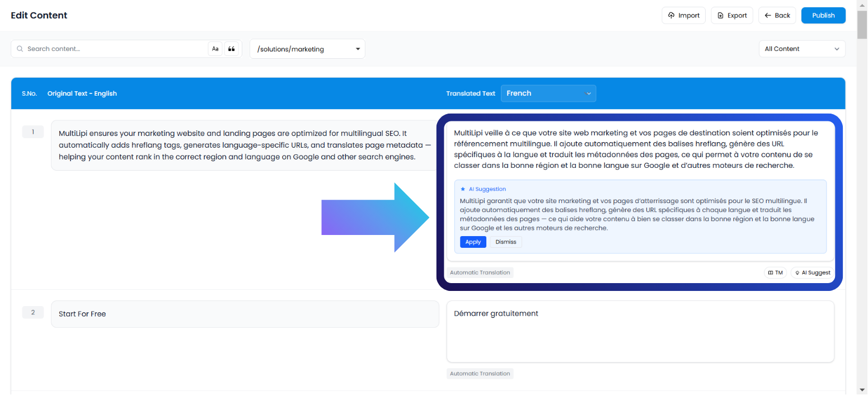Click the Import upload icon
868x395 pixels.
(x=671, y=15)
